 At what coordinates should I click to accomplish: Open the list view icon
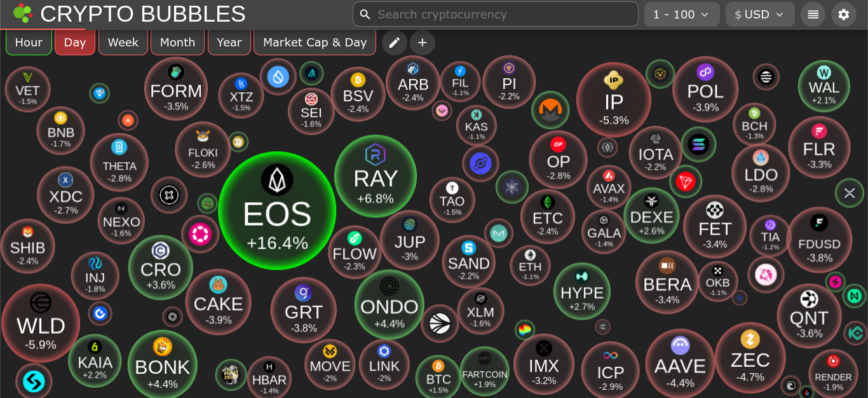tap(813, 14)
